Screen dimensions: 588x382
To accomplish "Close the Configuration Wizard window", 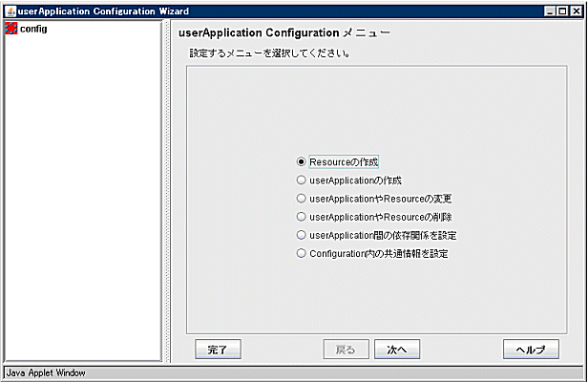I will point(576,11).
